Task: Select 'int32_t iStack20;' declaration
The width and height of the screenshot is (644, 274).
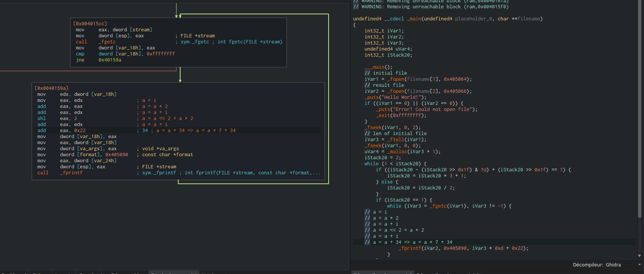Action: (388, 55)
